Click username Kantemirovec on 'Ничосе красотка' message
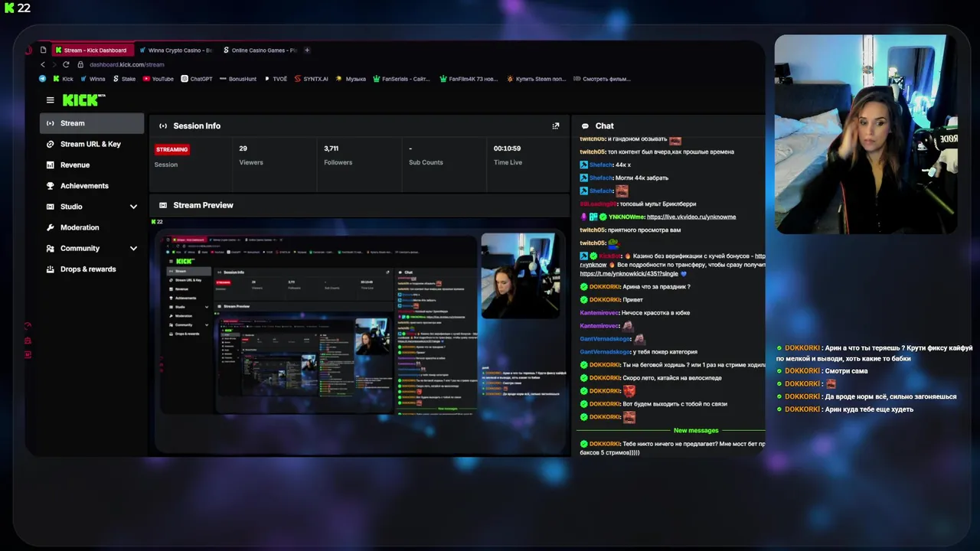Image resolution: width=980 pixels, height=551 pixels. pyautogui.click(x=599, y=313)
